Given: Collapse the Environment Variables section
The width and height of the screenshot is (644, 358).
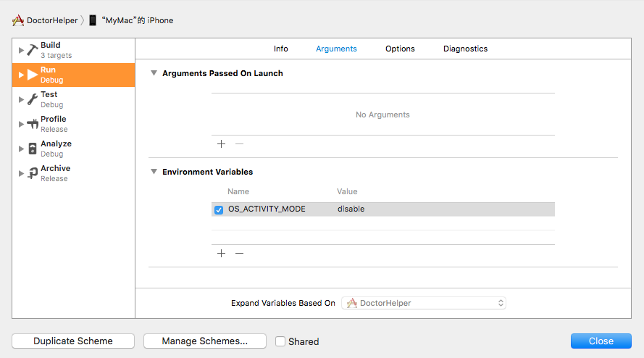Looking at the screenshot, I should click(154, 172).
